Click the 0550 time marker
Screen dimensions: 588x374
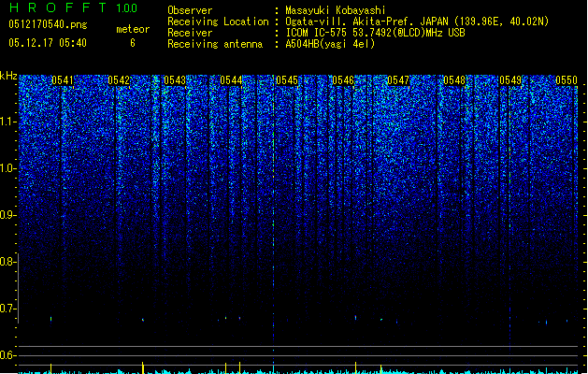point(566,80)
